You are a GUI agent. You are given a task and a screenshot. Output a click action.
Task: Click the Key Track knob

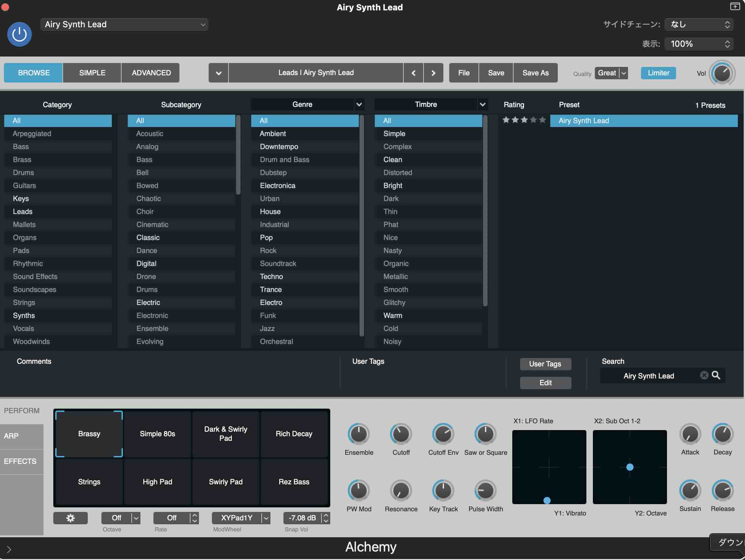(443, 490)
